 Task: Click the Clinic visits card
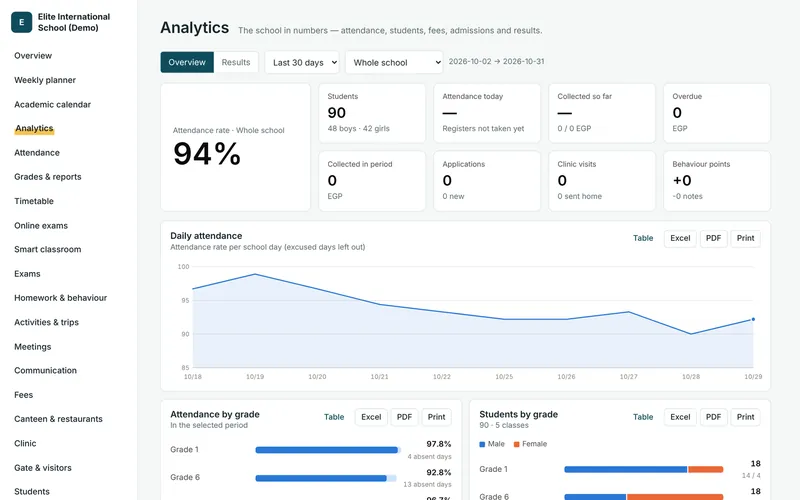pyautogui.click(x=602, y=181)
